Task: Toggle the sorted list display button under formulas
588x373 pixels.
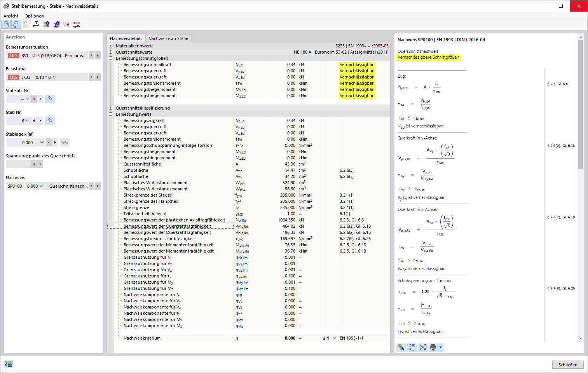Action: [412, 347]
